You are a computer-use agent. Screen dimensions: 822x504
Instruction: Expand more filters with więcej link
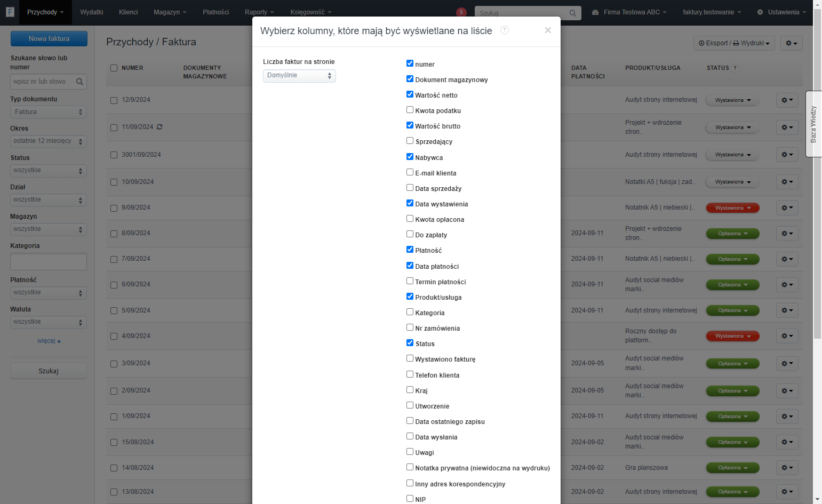[49, 341]
